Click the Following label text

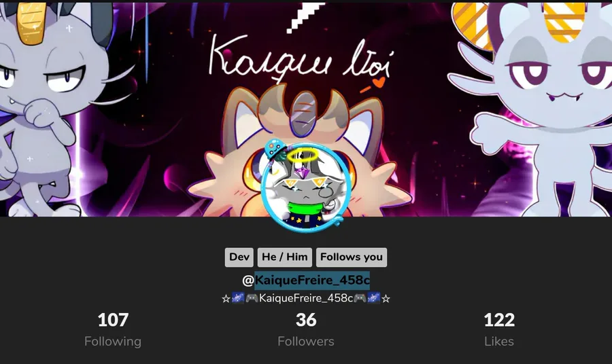coord(113,342)
